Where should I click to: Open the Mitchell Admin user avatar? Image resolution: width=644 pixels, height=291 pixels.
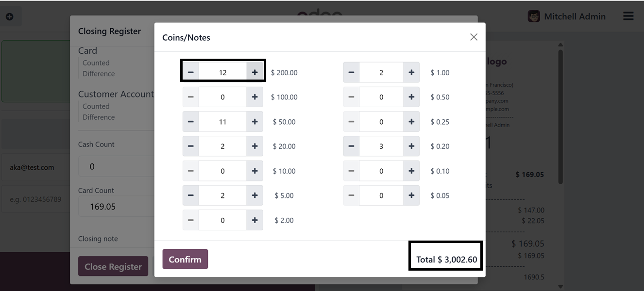coord(534,16)
